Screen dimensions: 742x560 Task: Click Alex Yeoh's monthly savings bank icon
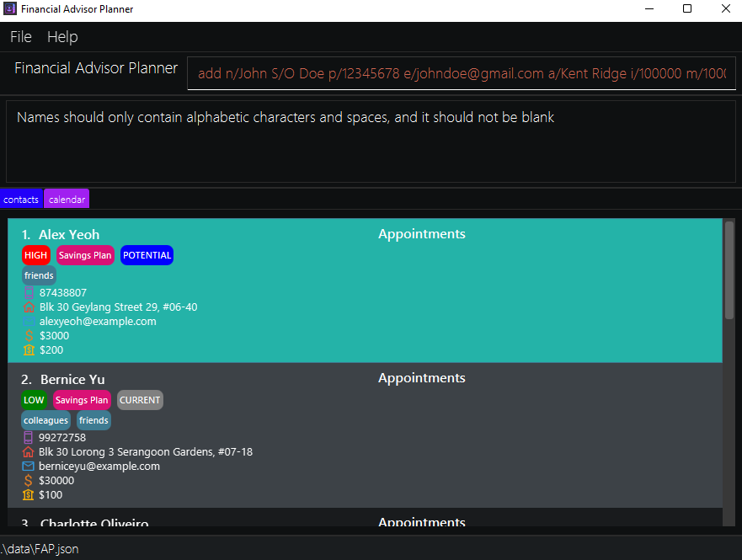[x=29, y=350]
